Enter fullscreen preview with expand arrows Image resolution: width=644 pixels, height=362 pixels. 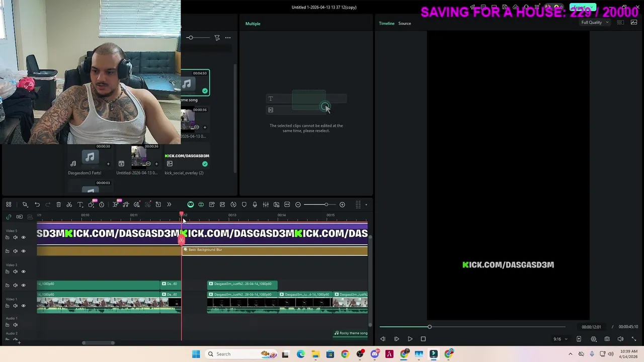[633, 339]
